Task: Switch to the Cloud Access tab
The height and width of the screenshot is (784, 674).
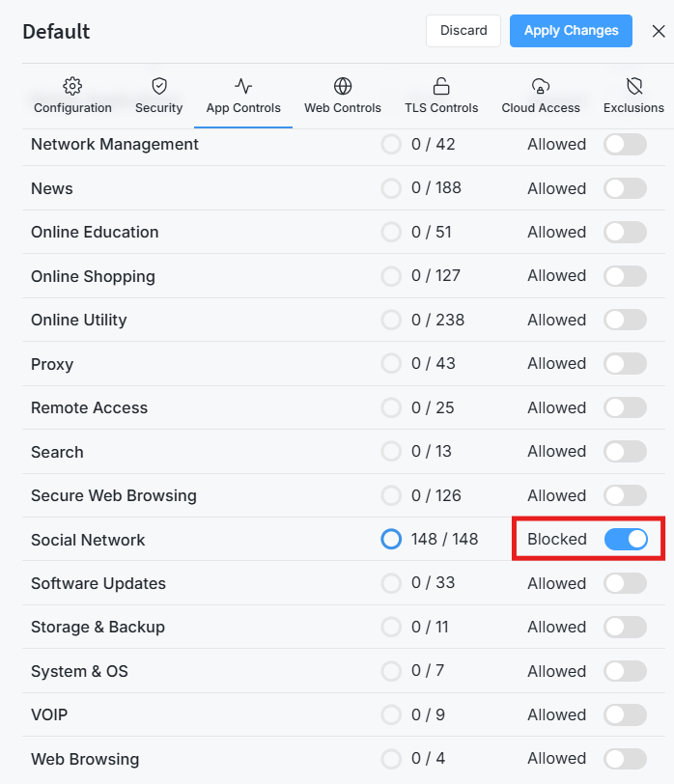Action: click(x=541, y=96)
